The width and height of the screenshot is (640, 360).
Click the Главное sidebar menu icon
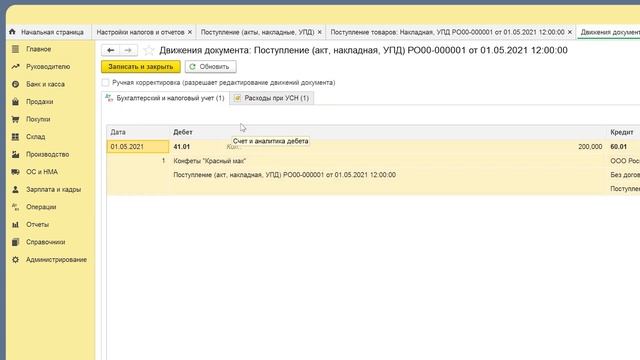(16, 49)
